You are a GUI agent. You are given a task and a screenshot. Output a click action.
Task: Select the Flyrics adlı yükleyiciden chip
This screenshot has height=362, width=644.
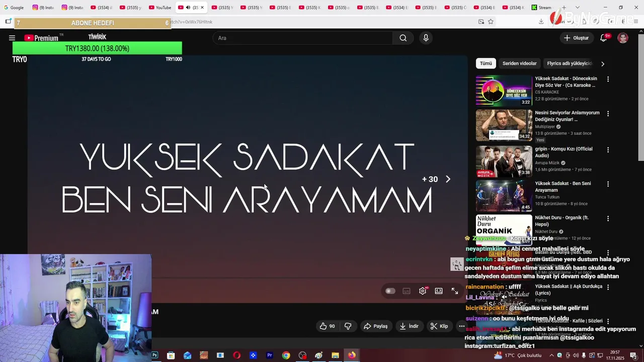(x=570, y=63)
